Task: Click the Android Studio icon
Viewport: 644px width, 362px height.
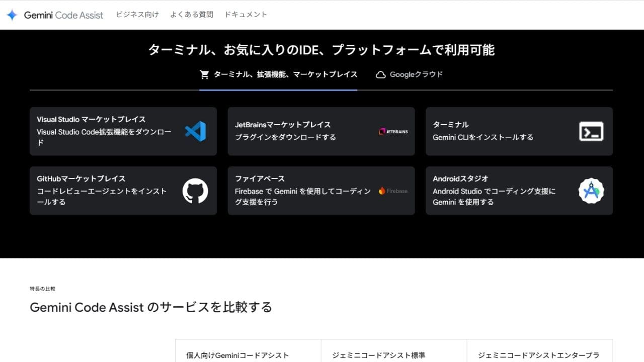Action: (x=592, y=191)
